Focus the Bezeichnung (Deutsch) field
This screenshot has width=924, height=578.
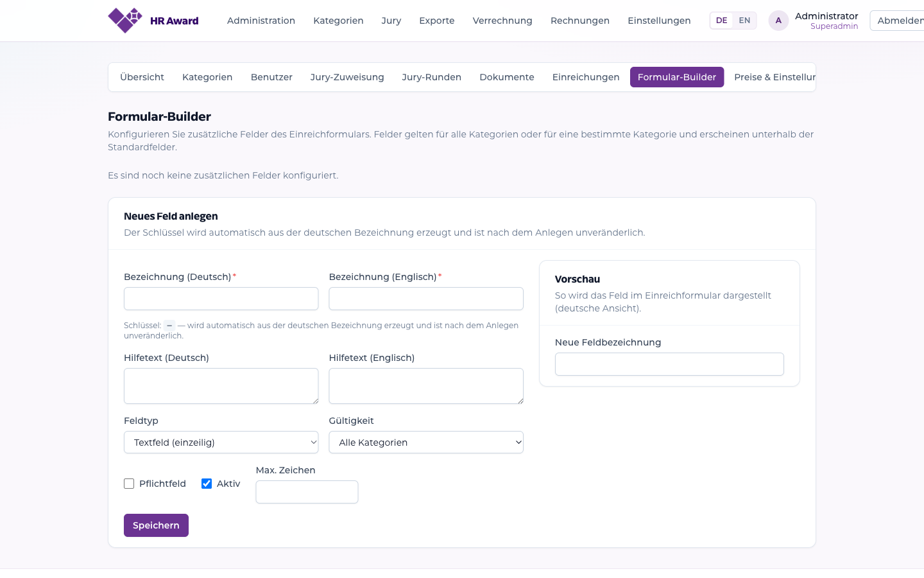click(221, 299)
